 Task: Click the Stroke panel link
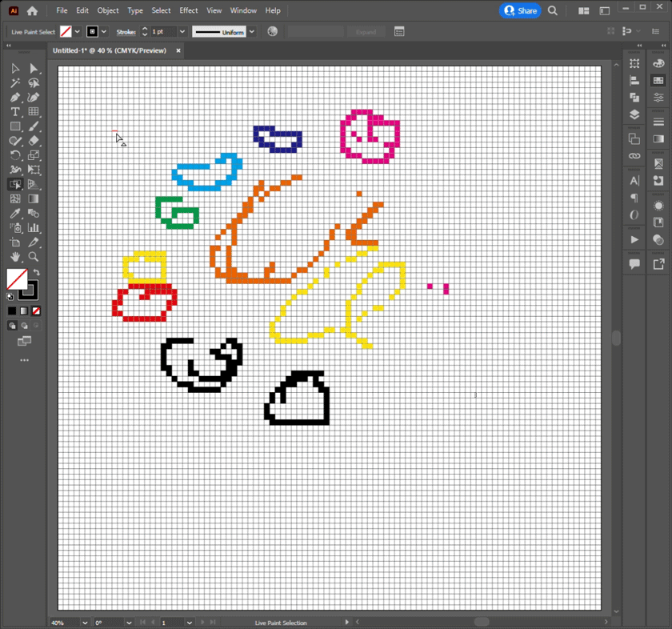click(x=126, y=32)
